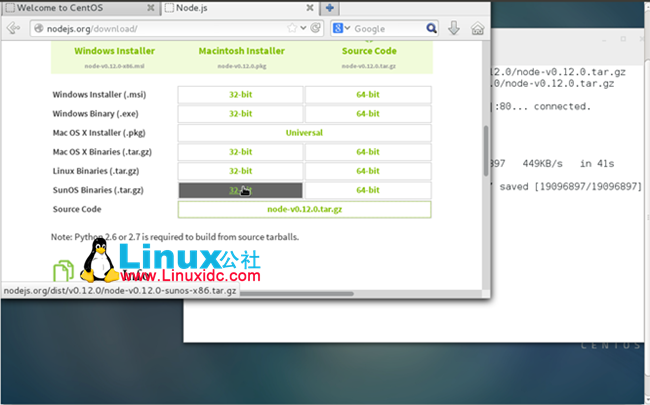Download Mac OS X Installer Universal

click(x=304, y=133)
